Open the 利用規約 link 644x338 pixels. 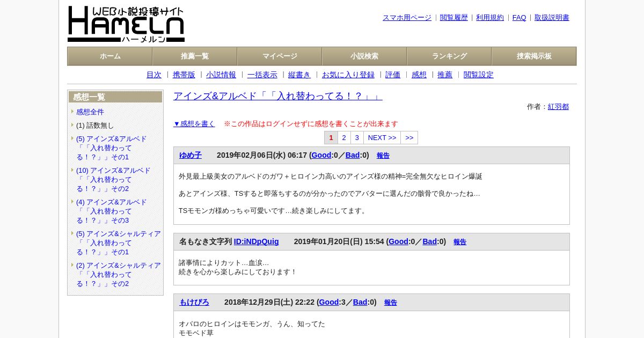490,18
